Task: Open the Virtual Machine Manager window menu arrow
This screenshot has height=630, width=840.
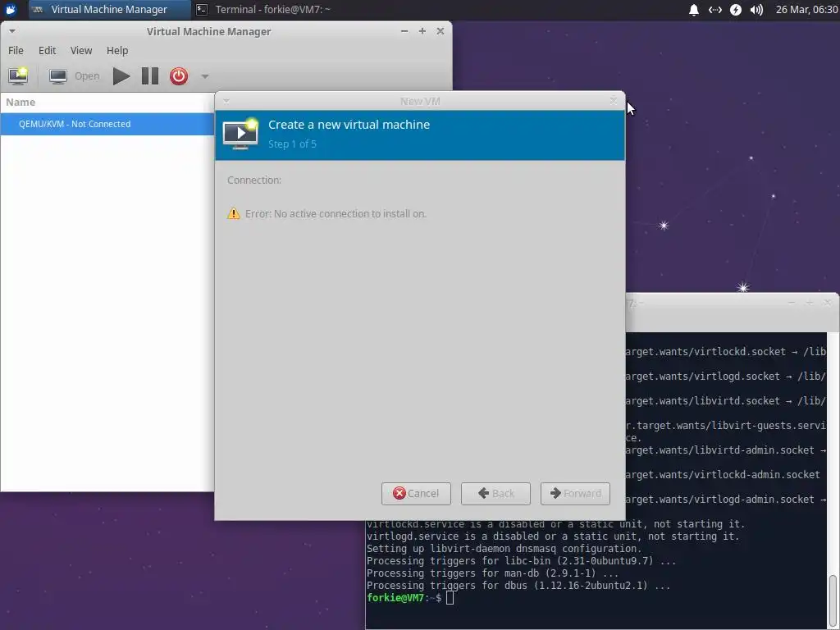Action: (x=11, y=31)
